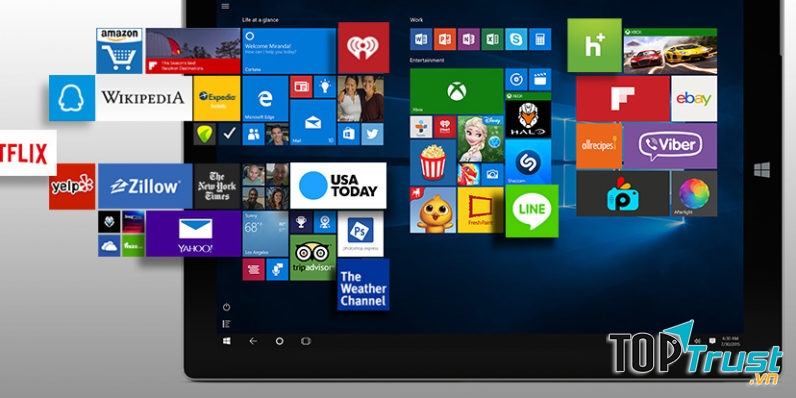Launch the Shazam tile

[528, 162]
